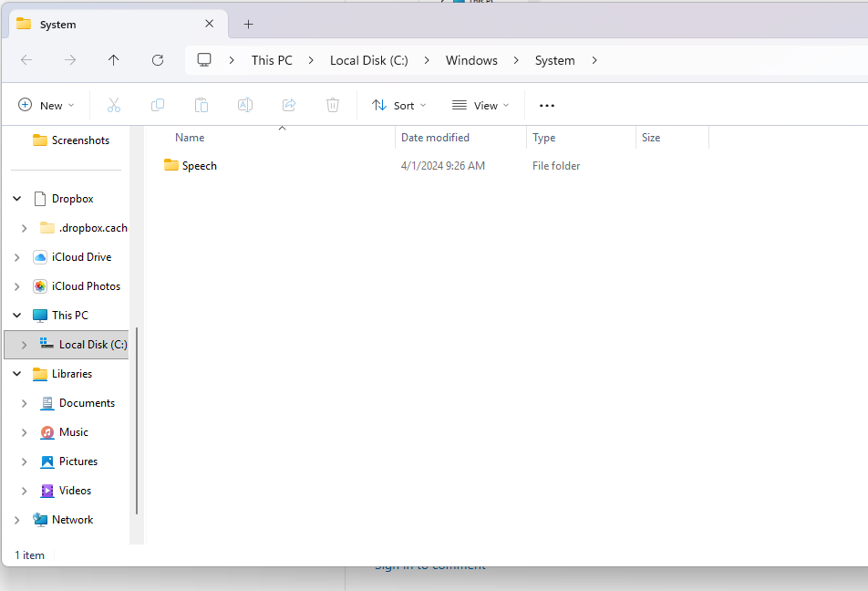Open the Sort dropdown menu
This screenshot has height=591, width=868.
click(399, 105)
